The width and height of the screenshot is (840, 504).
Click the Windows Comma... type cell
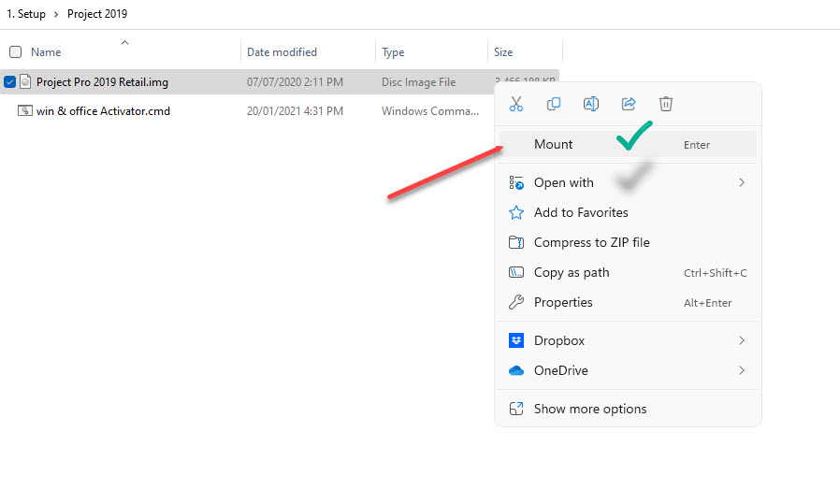point(430,111)
